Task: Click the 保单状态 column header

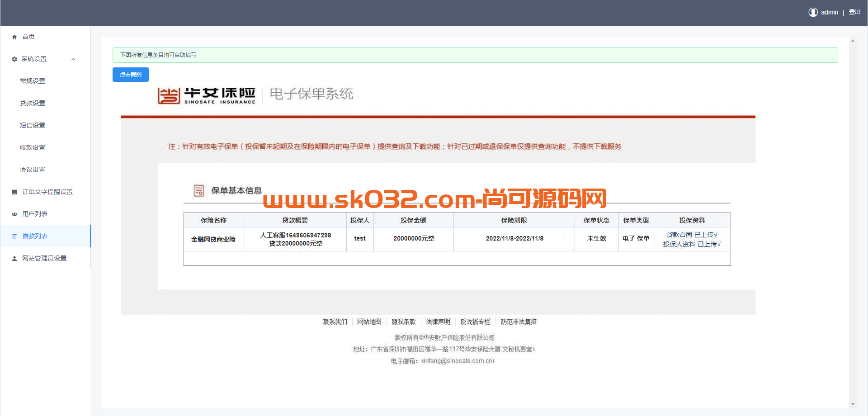Action: (597, 220)
